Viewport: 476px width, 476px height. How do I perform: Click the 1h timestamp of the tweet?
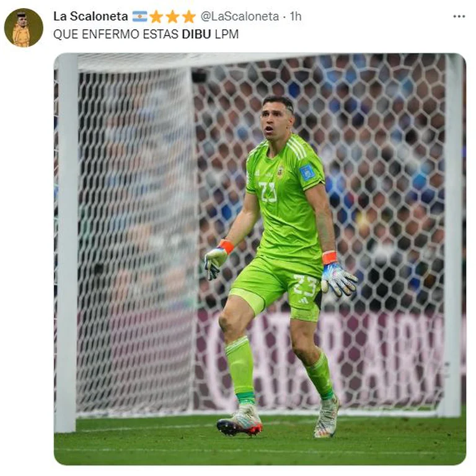pyautogui.click(x=296, y=16)
